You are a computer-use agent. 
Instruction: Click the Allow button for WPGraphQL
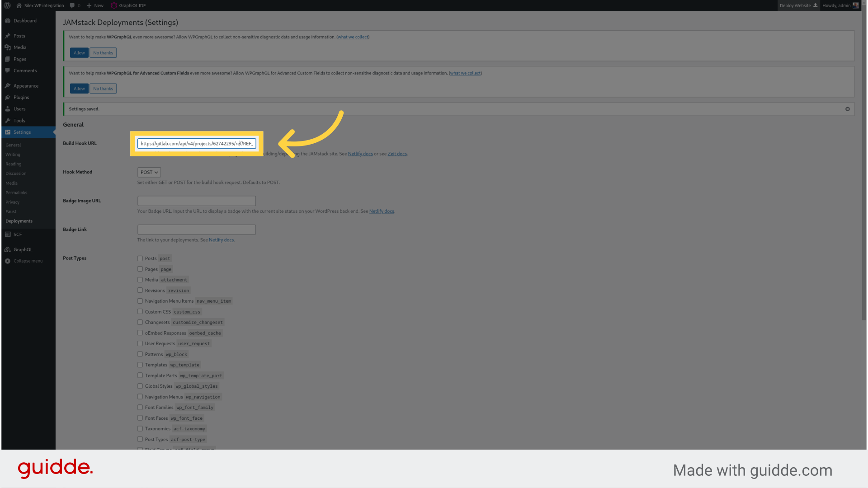[x=79, y=52]
